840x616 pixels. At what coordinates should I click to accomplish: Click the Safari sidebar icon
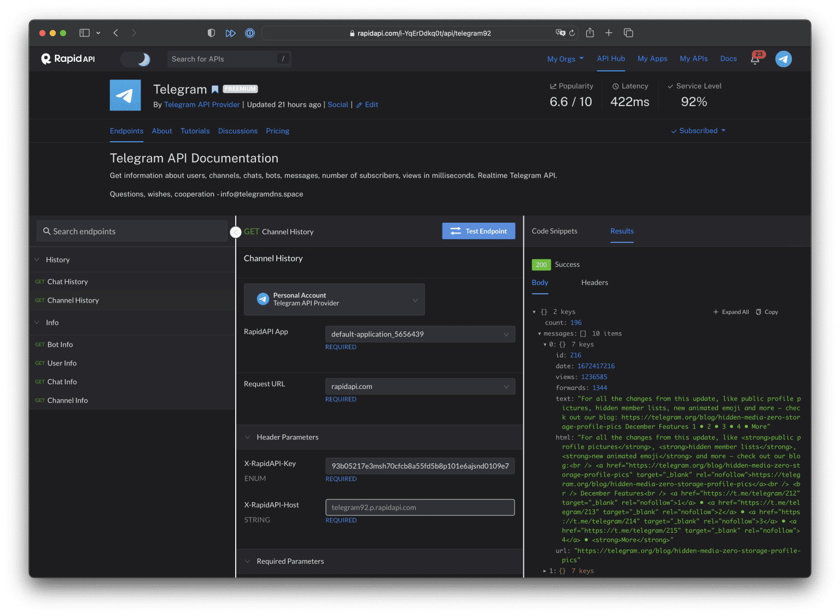click(x=84, y=33)
